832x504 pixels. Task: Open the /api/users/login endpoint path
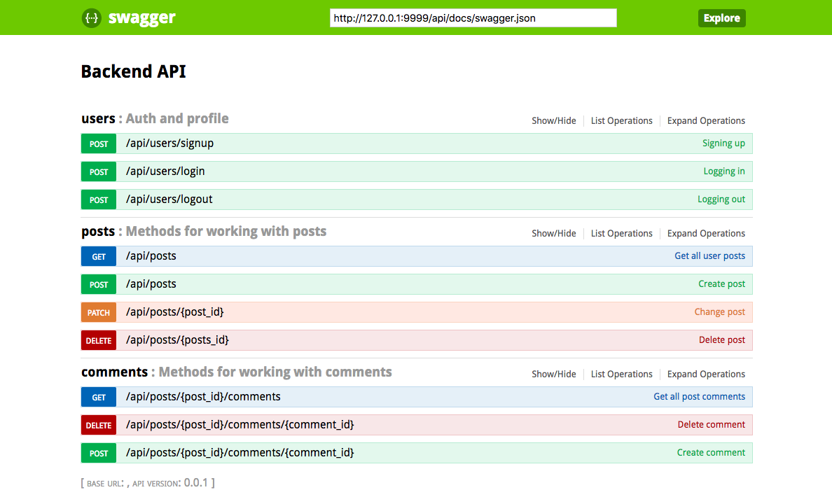165,171
